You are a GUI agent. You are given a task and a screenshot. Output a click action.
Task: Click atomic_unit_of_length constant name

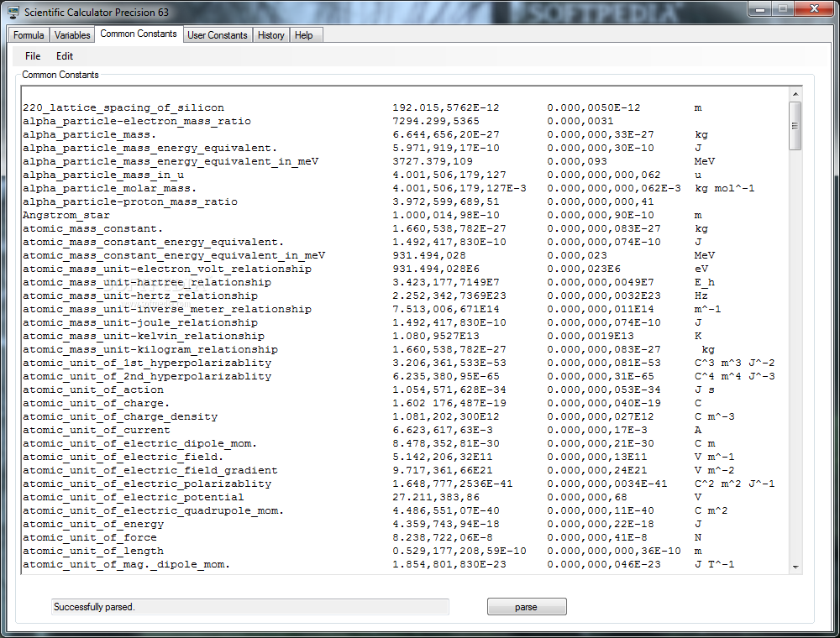[x=92, y=551]
